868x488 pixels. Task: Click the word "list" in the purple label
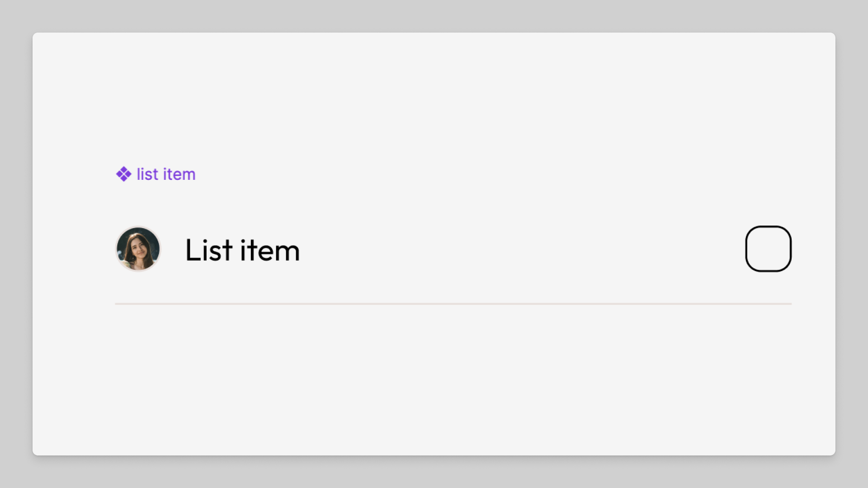(x=147, y=174)
